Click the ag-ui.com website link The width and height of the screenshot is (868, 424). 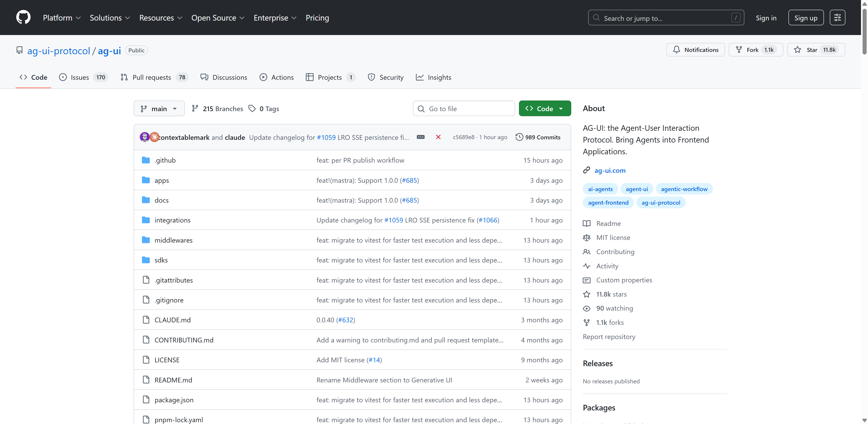(610, 170)
